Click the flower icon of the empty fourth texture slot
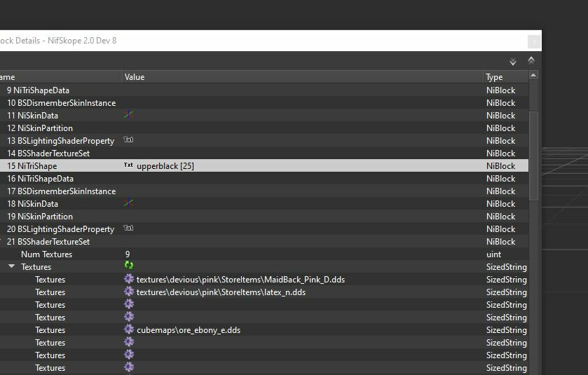This screenshot has width=588, height=375. click(x=129, y=317)
